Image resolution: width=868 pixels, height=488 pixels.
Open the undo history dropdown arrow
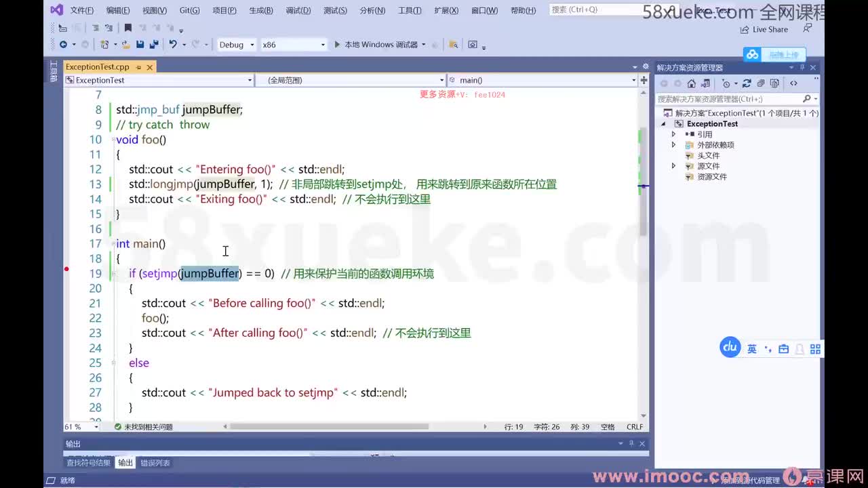183,45
